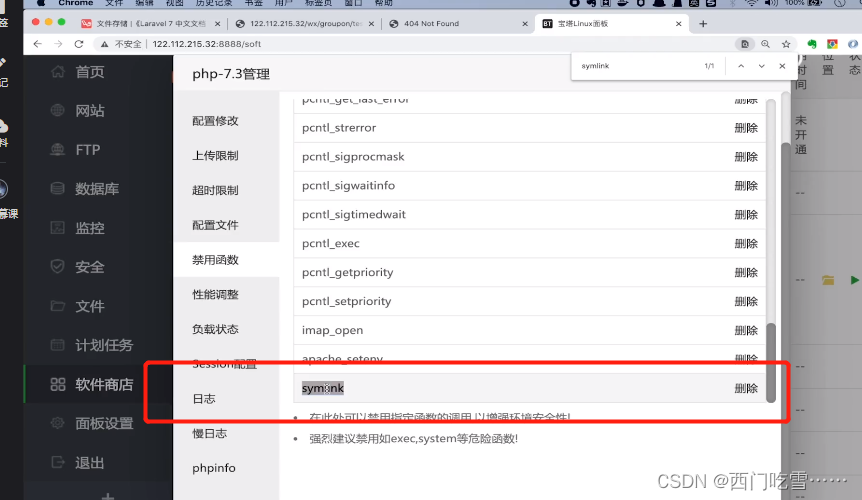Viewport: 862px width, 500px height.
Task: Open the 慢日志 section
Action: (209, 433)
